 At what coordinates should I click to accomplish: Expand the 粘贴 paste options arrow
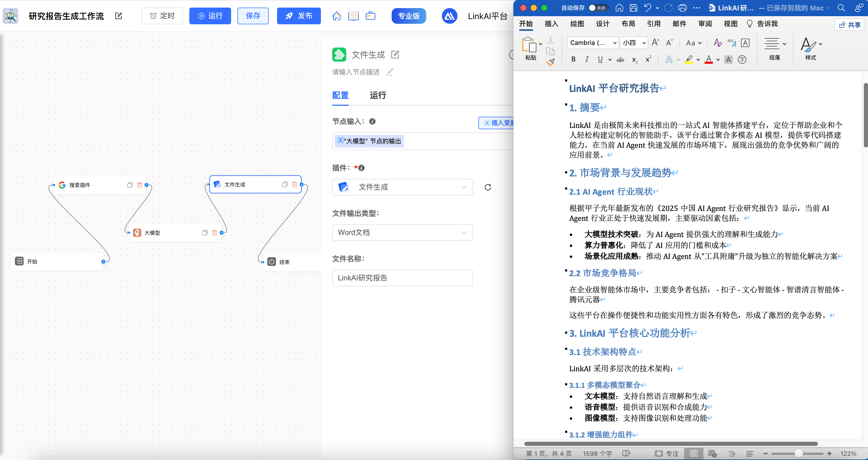541,44
